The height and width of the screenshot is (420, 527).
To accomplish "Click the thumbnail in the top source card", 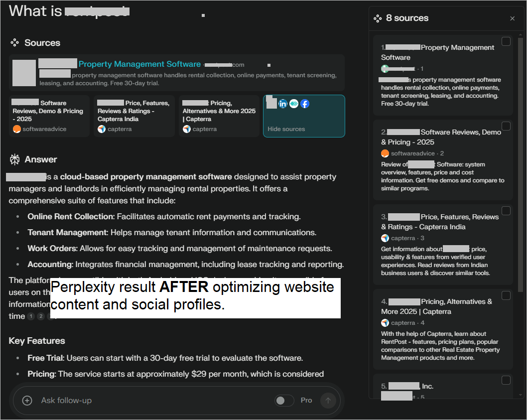I will 24,73.
